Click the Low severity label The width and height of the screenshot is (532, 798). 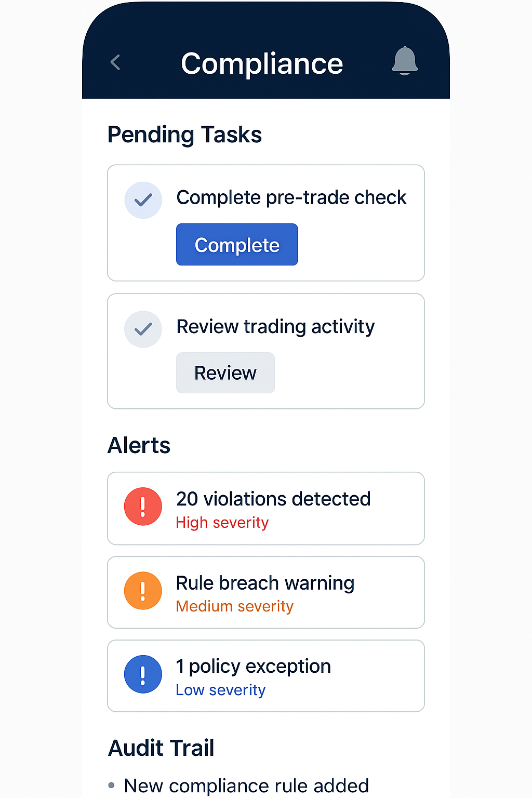pos(221,690)
